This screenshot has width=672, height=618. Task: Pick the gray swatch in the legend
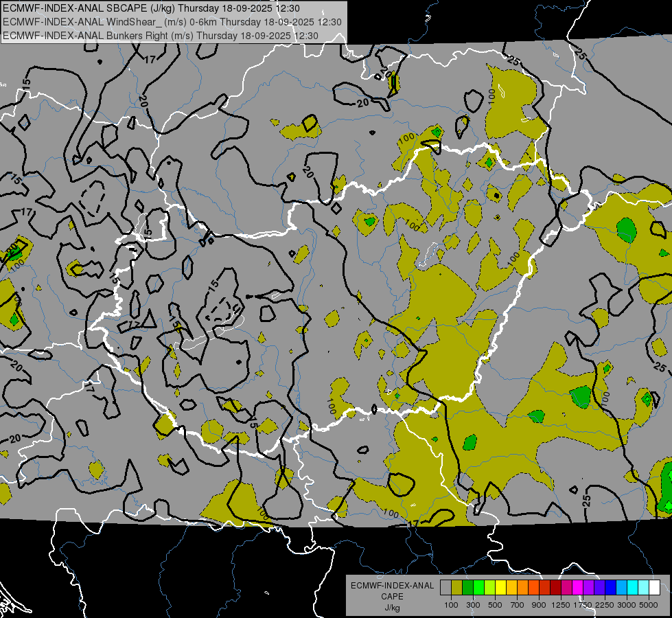[x=446, y=588]
